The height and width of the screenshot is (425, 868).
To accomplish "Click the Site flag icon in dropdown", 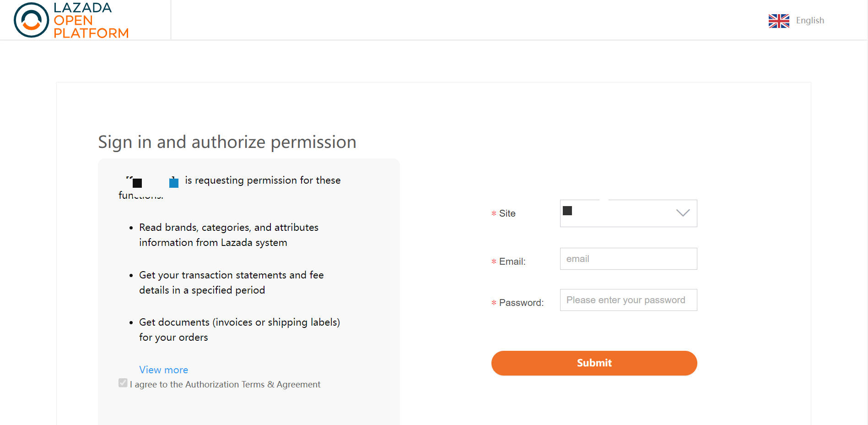I will 567,211.
